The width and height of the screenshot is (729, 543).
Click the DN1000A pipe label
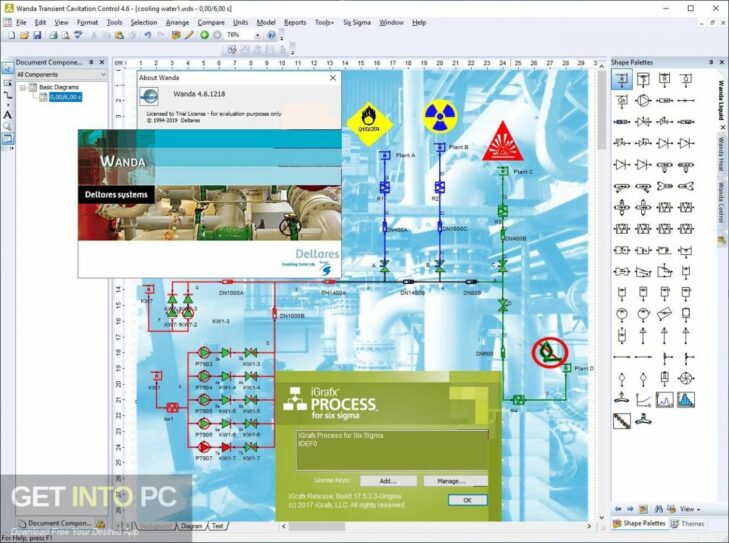(231, 293)
